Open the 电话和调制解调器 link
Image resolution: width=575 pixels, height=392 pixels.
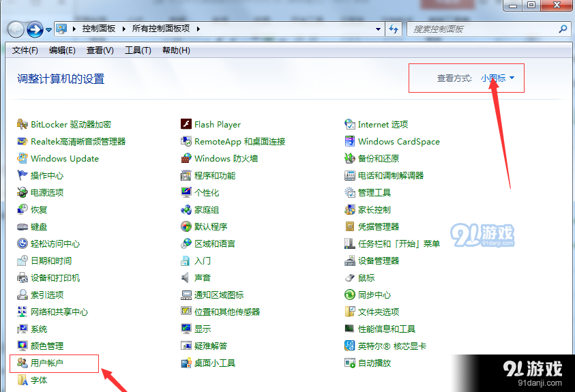[x=391, y=175]
